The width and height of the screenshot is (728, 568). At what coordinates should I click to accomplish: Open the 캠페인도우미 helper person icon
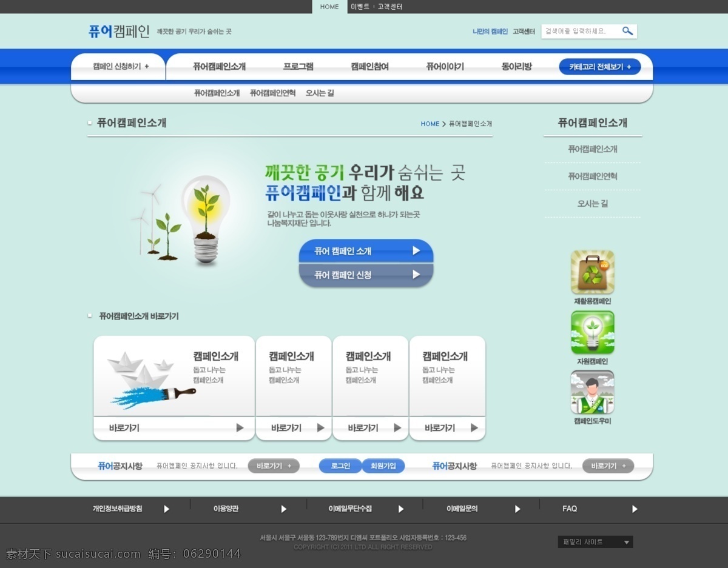click(x=592, y=392)
